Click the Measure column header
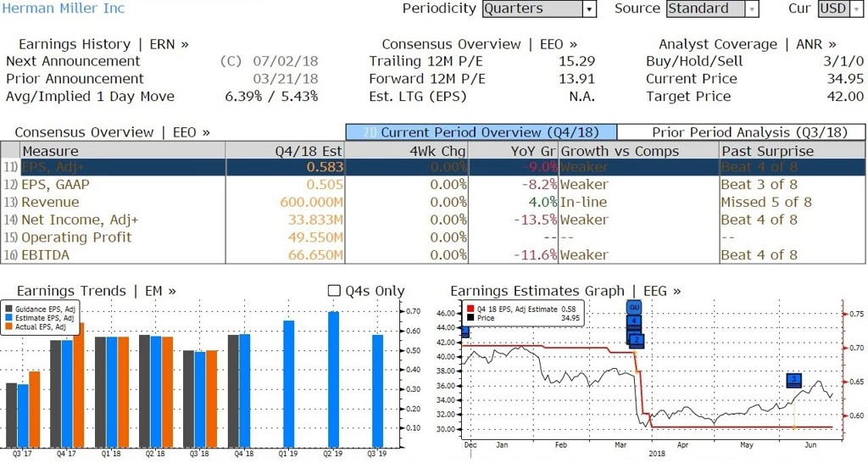 (122, 151)
